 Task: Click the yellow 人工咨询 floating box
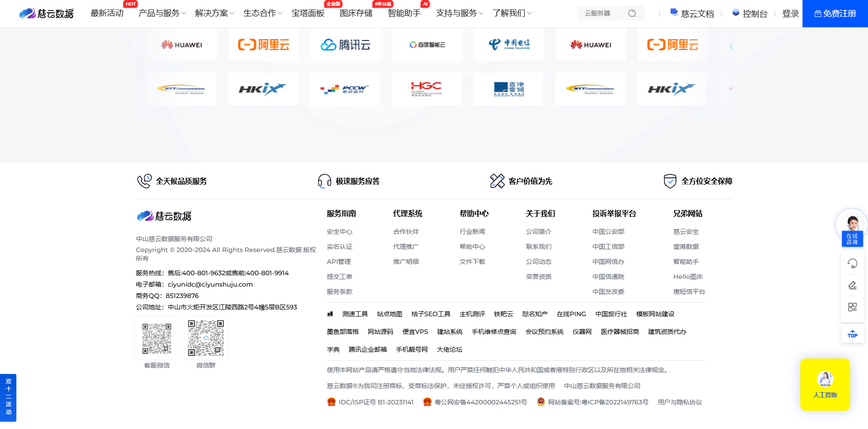[x=825, y=384]
